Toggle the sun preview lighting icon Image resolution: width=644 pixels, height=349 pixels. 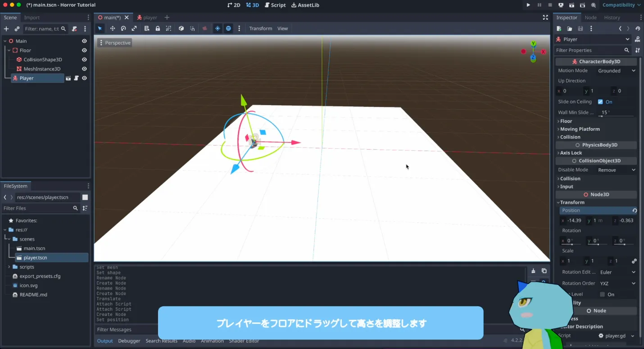(x=218, y=28)
